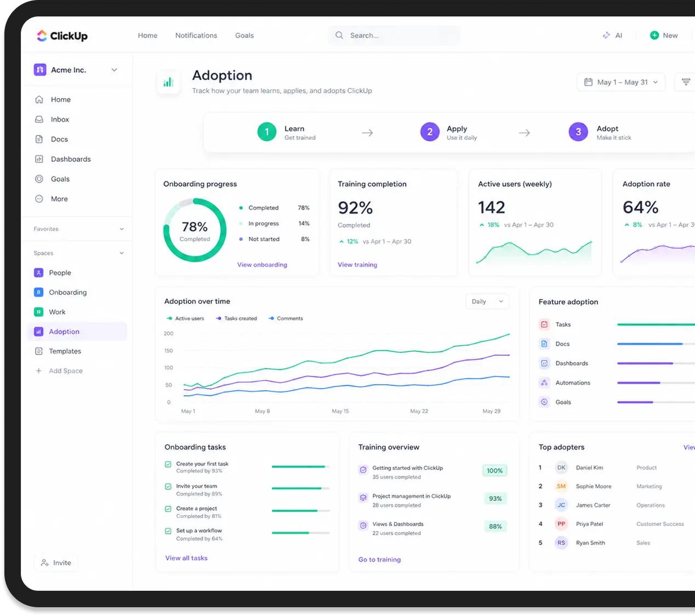Collapse the Spaces section
Image resolution: width=695 pixels, height=616 pixels.
(x=122, y=253)
